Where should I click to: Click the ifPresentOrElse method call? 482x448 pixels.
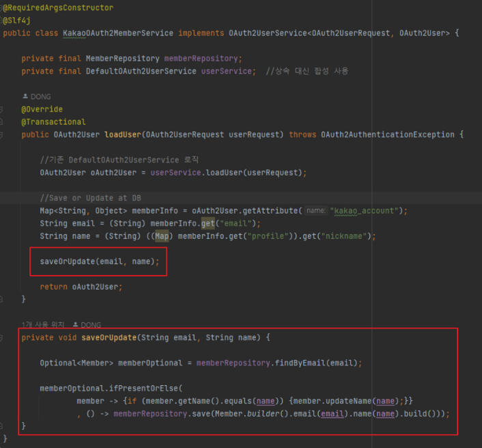point(143,389)
